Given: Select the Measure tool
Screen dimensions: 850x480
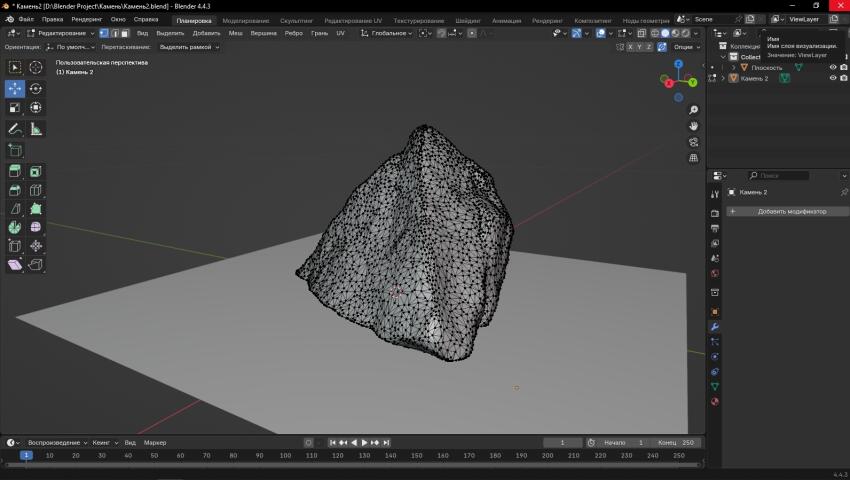Looking at the screenshot, I should pyautogui.click(x=36, y=129).
